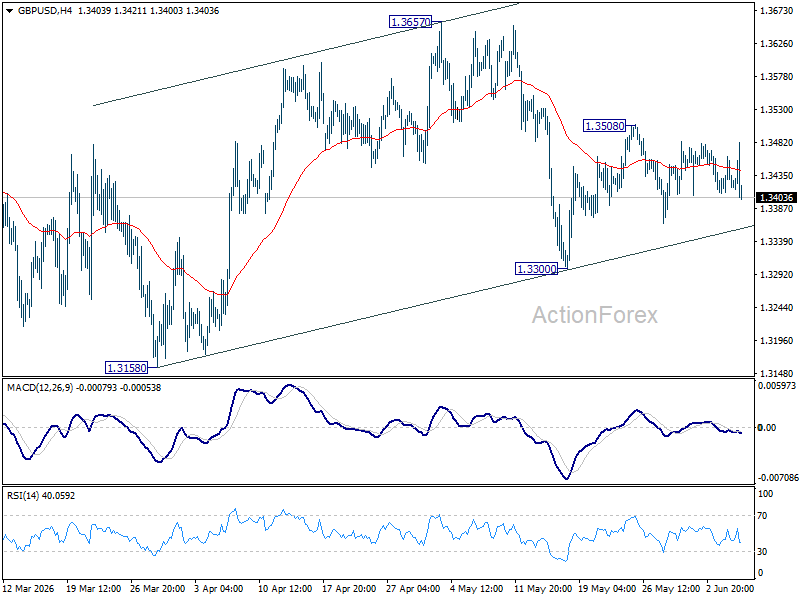Click the MACD scale value 0.005973
The height and width of the screenshot is (600, 800).
(x=777, y=386)
